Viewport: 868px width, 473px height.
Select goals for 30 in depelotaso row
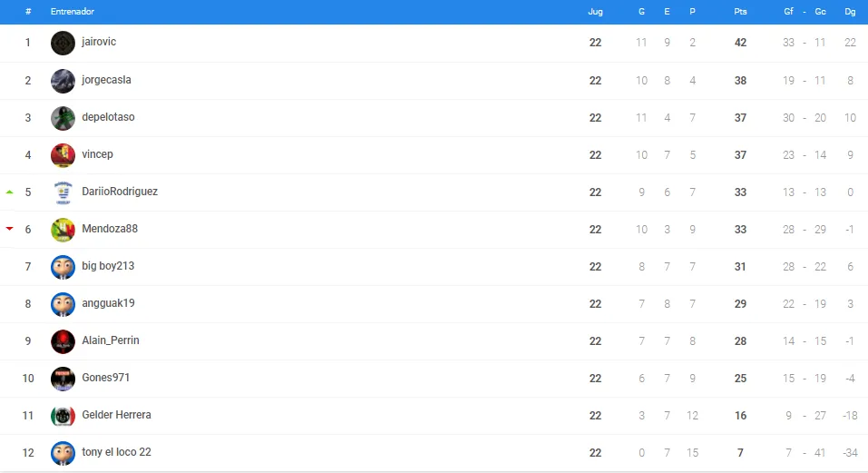point(789,118)
